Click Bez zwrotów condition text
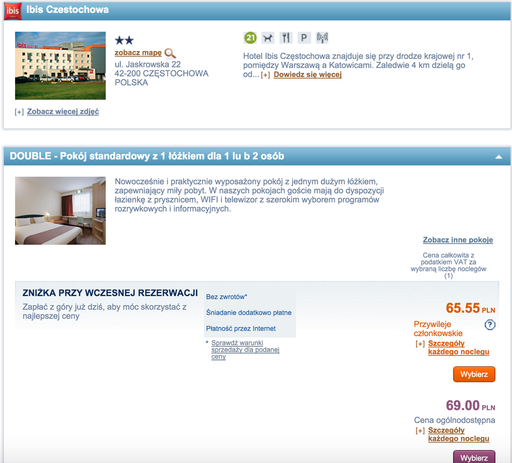Viewport: 512px width, 463px height. click(x=226, y=297)
